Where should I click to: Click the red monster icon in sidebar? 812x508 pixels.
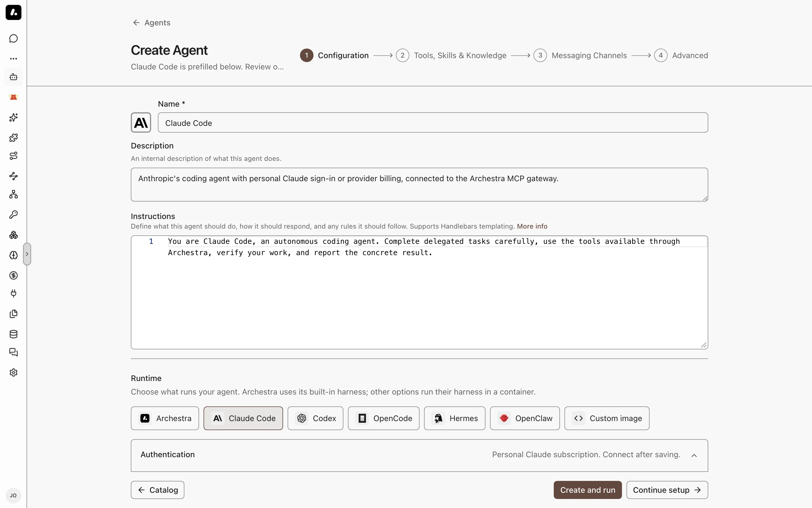(14, 97)
